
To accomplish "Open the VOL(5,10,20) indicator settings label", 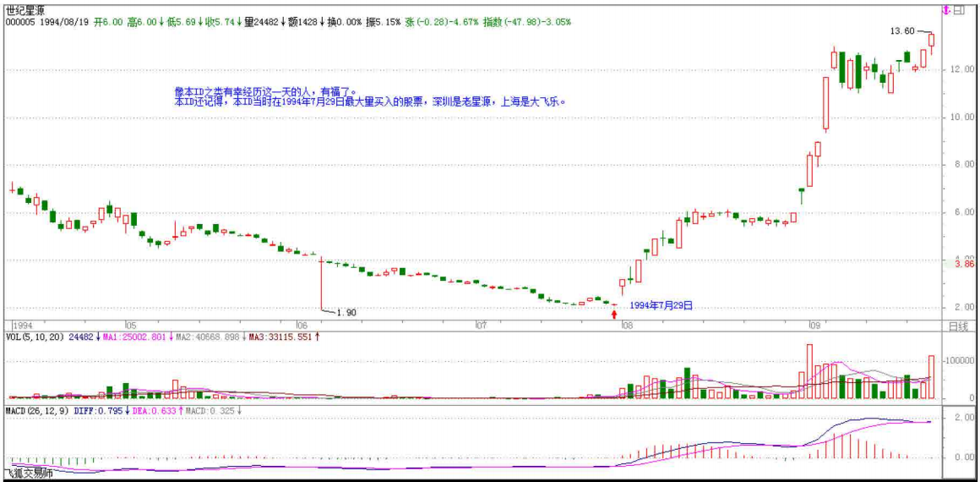I will [x=34, y=337].
